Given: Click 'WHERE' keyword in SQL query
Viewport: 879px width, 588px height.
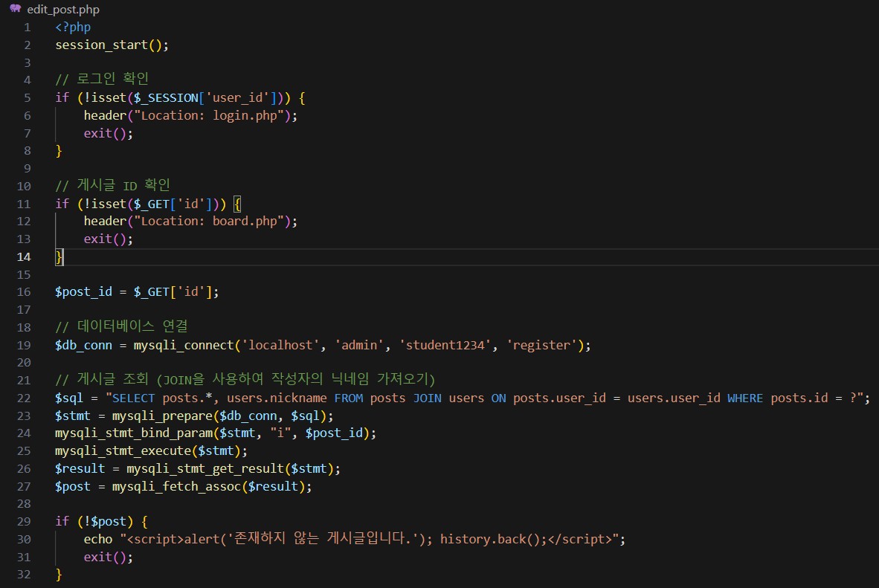Looking at the screenshot, I should tap(745, 398).
